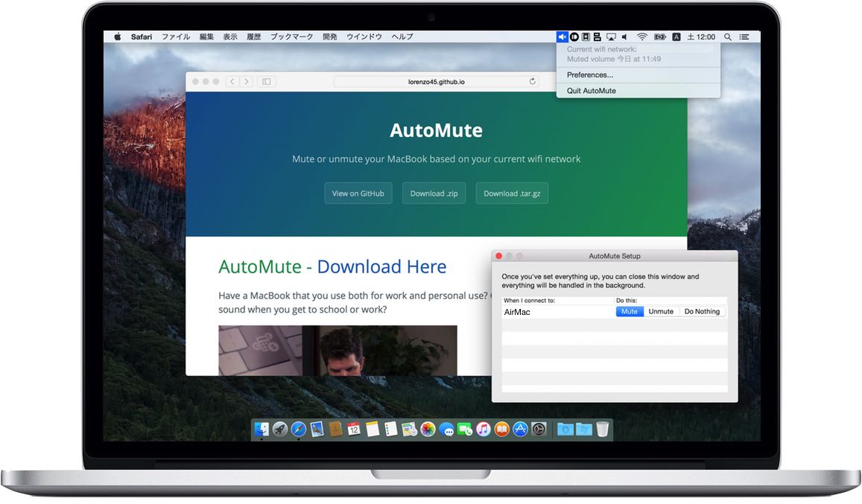Select Unmute for the AirMac network
The height and width of the screenshot is (504, 862).
click(661, 312)
